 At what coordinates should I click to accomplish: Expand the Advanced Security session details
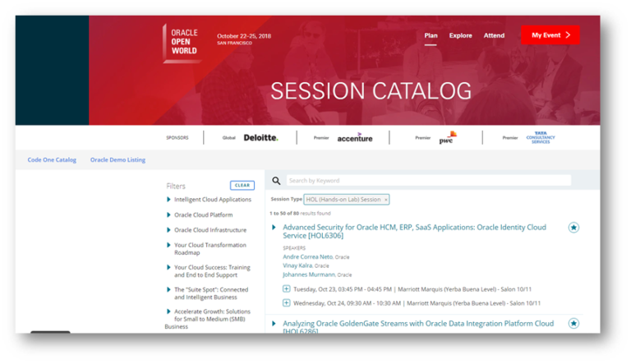[x=274, y=228]
